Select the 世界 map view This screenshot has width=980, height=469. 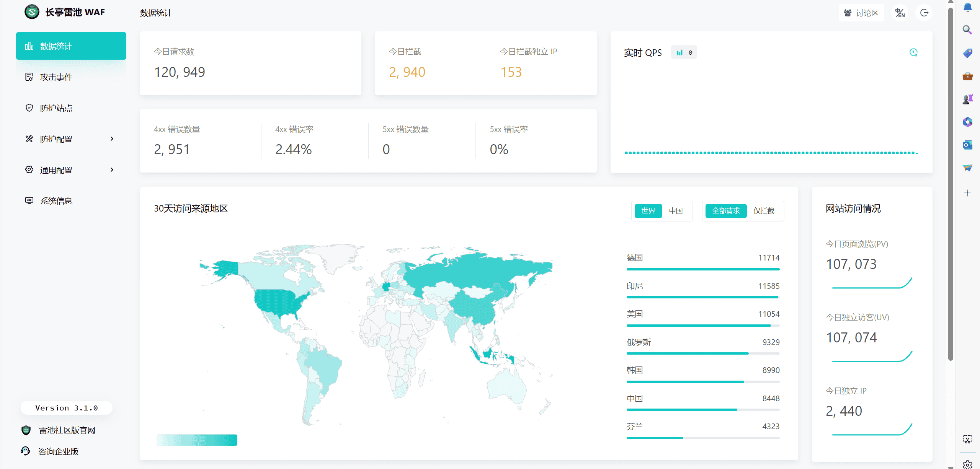point(648,211)
